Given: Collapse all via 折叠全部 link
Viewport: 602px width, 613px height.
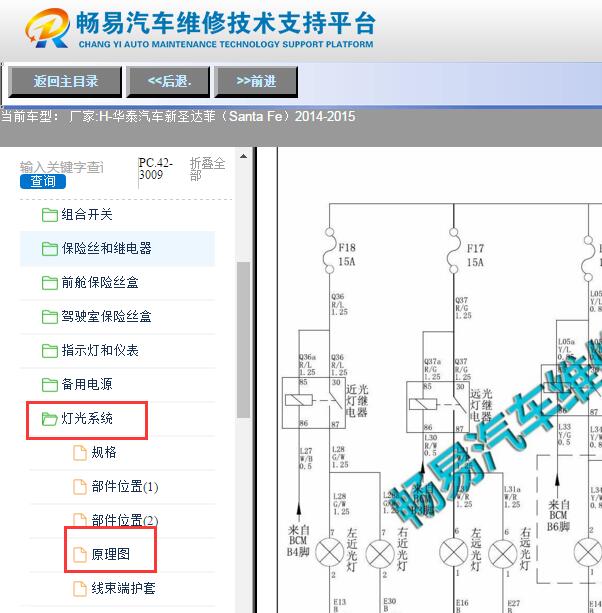Looking at the screenshot, I should pyautogui.click(x=207, y=169).
